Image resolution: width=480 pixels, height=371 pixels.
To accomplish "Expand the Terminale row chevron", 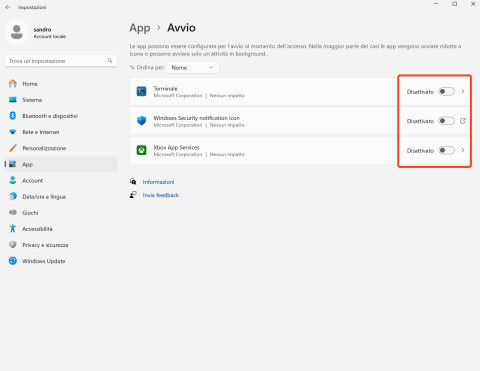I will tap(463, 91).
